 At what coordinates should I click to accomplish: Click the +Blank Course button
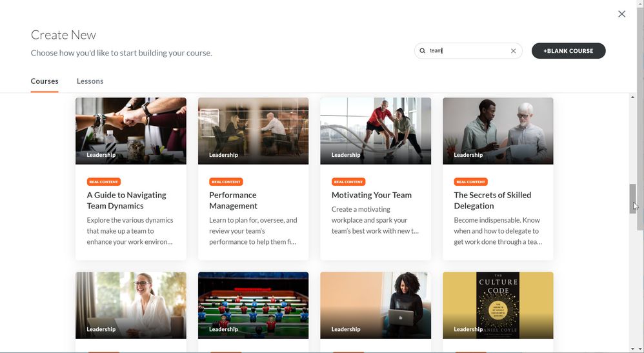tap(568, 51)
